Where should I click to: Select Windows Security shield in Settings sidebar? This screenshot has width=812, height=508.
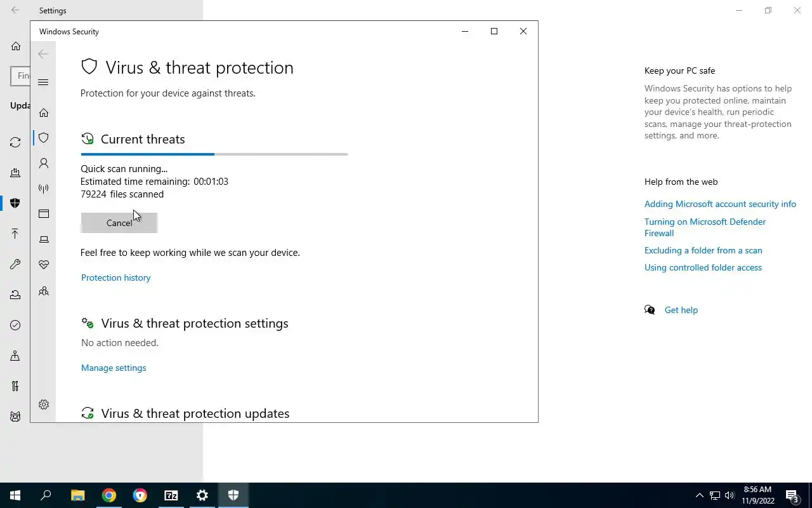15,203
